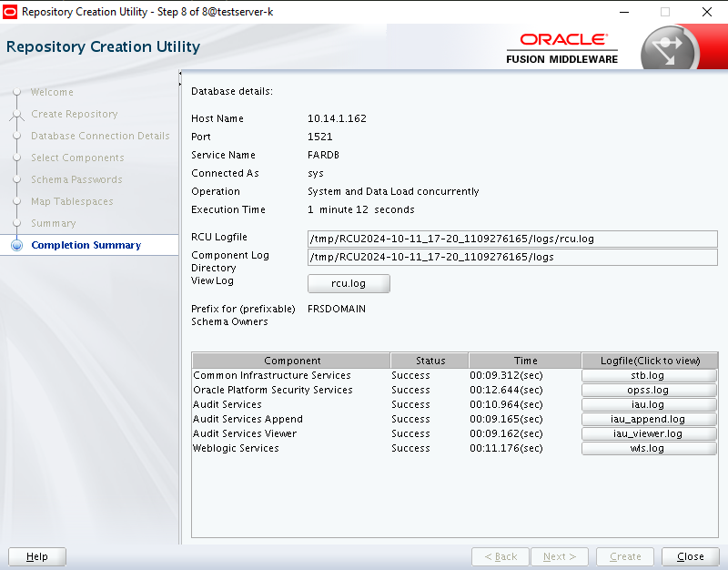Select the Audit Services Viewer row
Screen dimensions: 728x570
click(455, 433)
